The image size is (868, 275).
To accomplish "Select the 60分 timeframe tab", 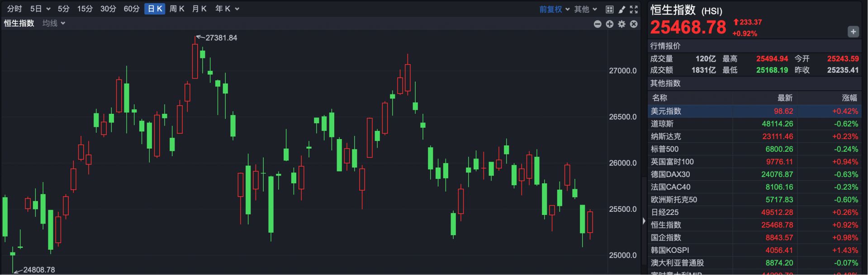I will point(132,9).
